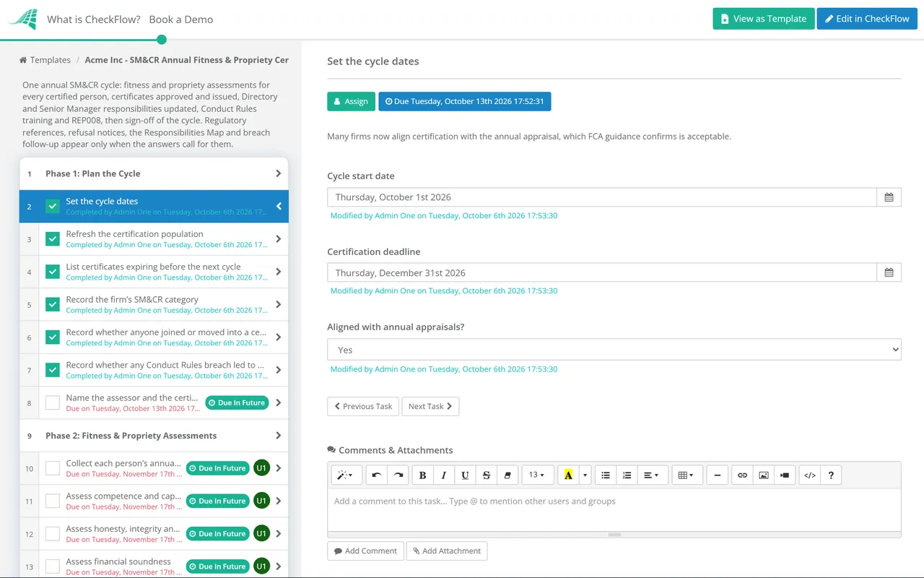Viewport: 924px width, 578px height.
Task: Open the 'Book a Demo' menu link
Action: pyautogui.click(x=181, y=20)
